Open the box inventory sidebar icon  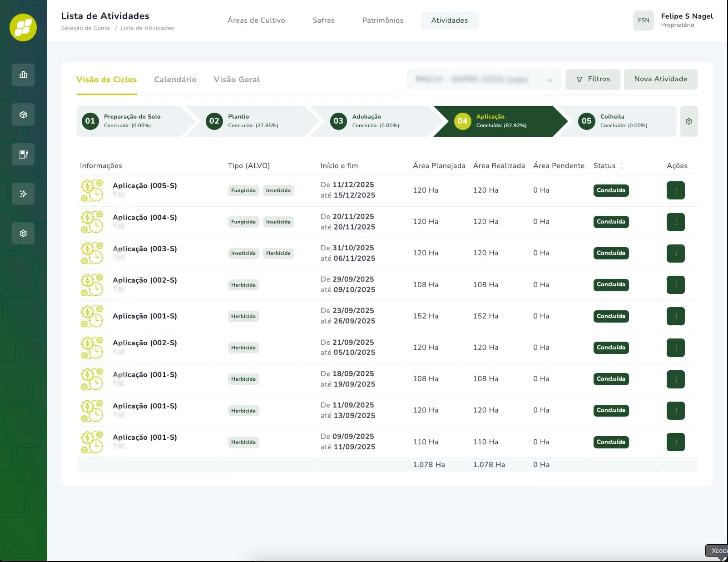click(x=23, y=115)
